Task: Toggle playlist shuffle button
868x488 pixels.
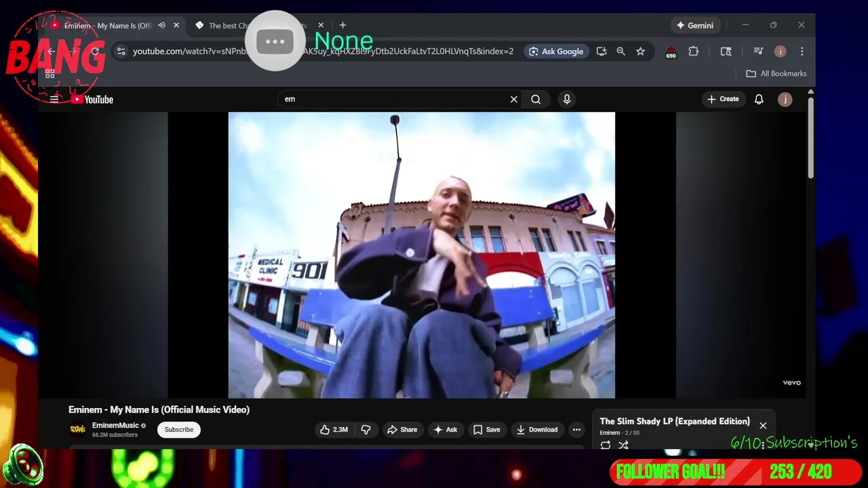Action: [x=623, y=445]
